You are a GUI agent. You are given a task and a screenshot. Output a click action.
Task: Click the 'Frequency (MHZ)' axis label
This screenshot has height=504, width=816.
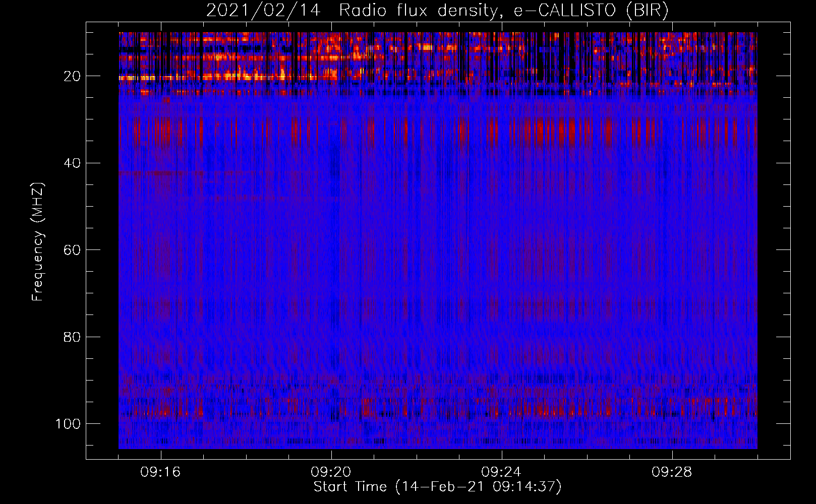pyautogui.click(x=38, y=242)
